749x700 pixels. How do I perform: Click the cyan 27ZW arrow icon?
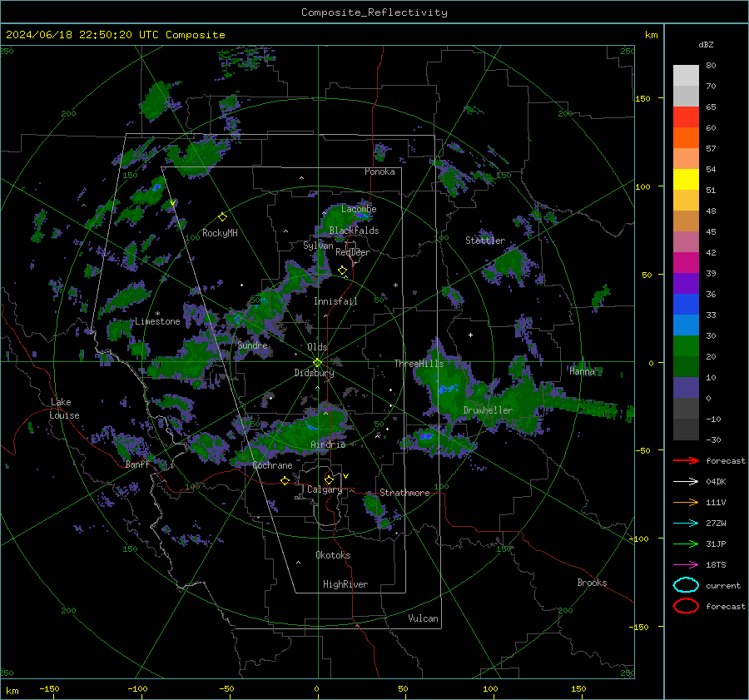pos(686,524)
